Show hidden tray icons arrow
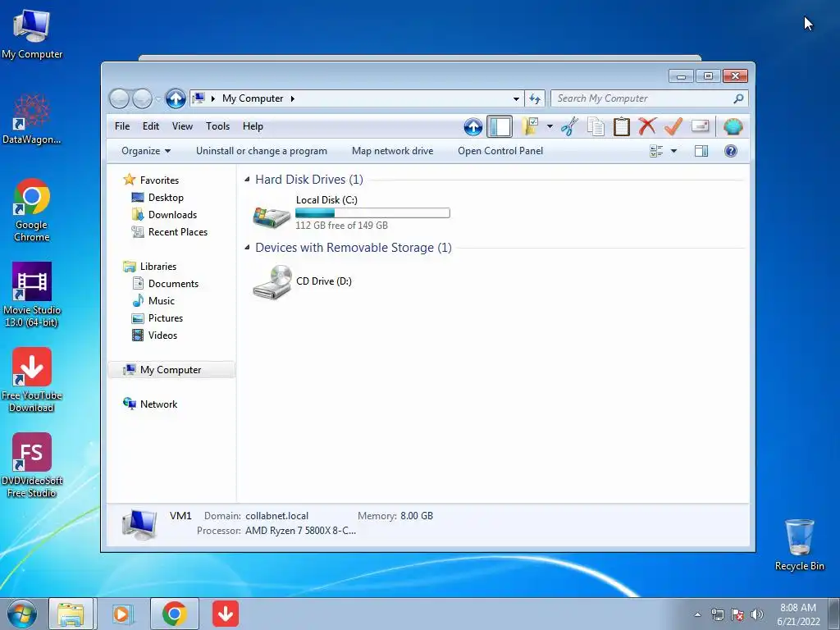The image size is (840, 630). 697,614
